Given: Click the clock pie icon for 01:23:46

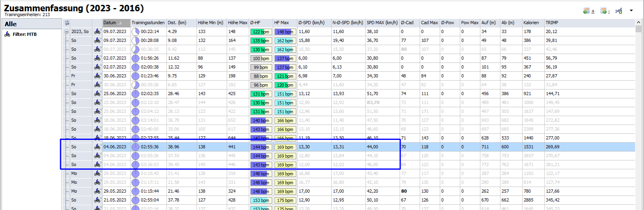Looking at the screenshot, I should pos(136,76).
